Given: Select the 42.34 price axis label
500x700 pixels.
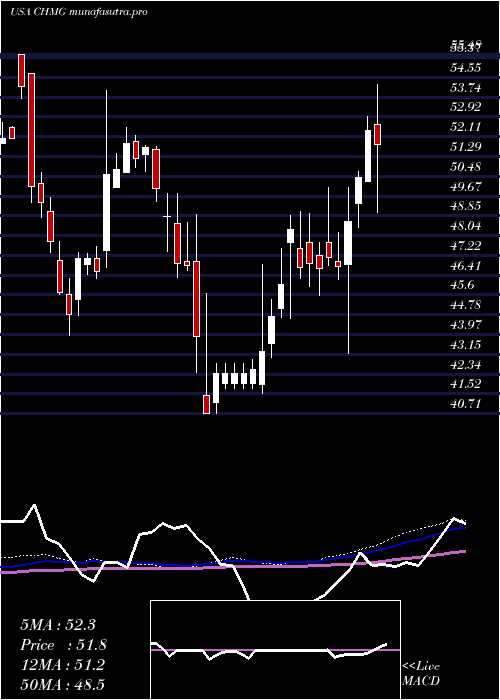Looking at the screenshot, I should pos(466,365).
